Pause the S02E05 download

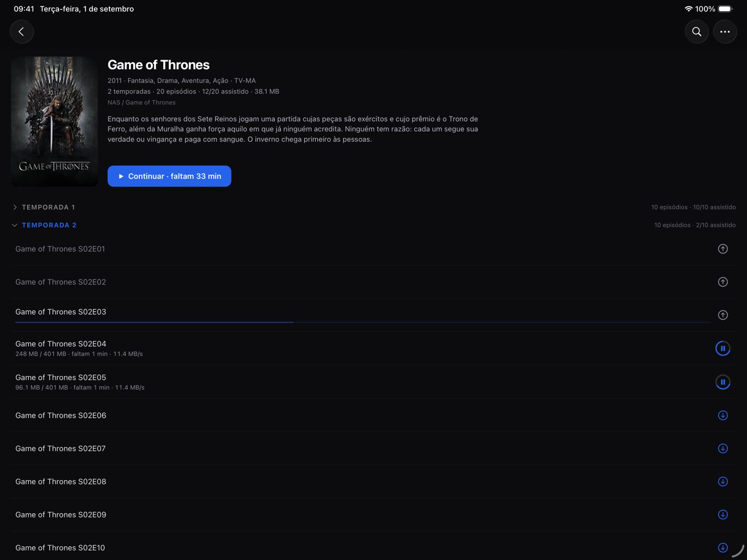[723, 382]
